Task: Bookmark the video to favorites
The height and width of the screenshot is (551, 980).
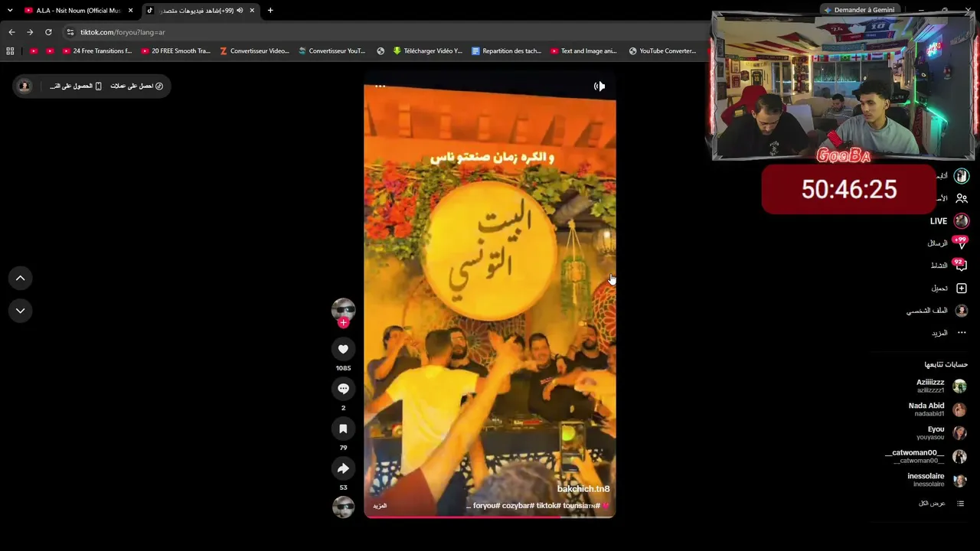Action: pyautogui.click(x=343, y=429)
